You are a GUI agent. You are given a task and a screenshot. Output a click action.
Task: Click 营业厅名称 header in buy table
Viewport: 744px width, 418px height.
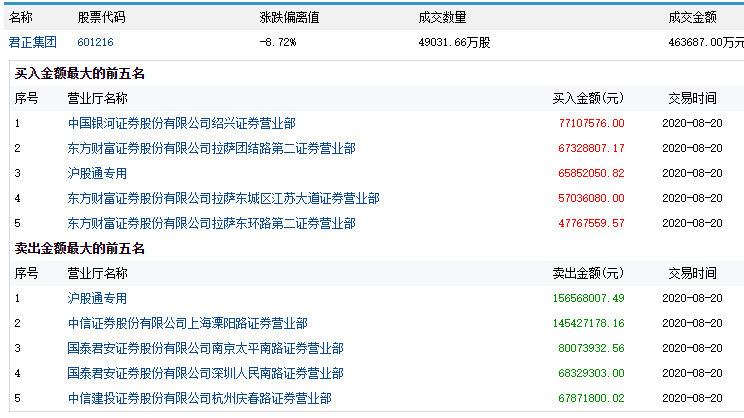97,98
